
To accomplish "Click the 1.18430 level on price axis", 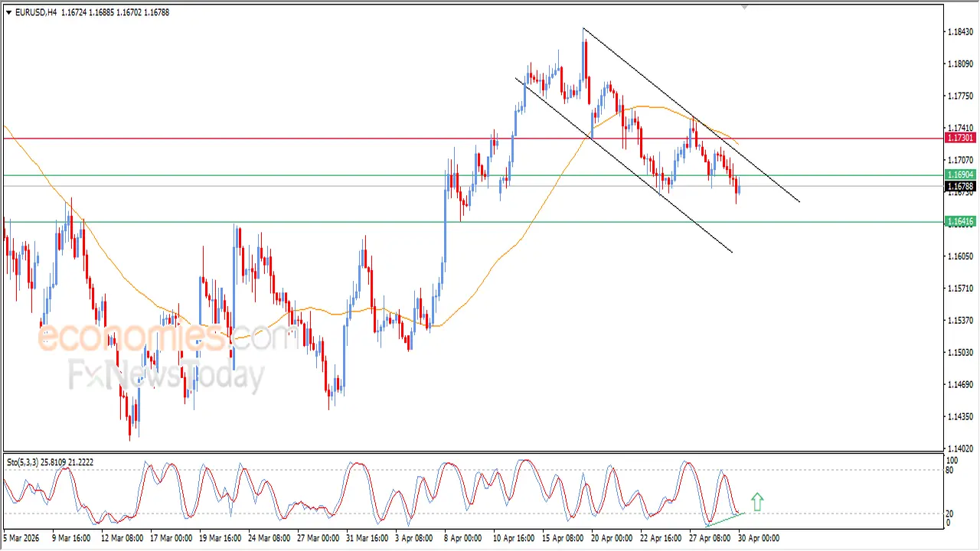I will click(960, 32).
